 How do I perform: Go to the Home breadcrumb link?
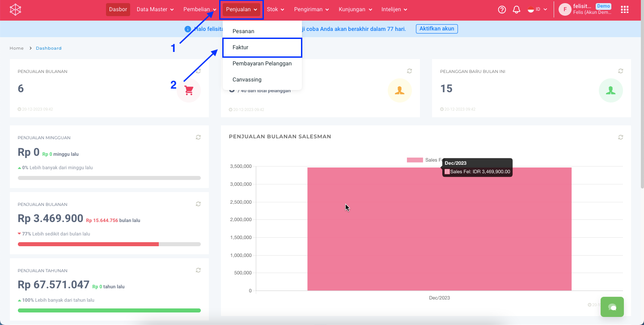click(x=17, y=48)
